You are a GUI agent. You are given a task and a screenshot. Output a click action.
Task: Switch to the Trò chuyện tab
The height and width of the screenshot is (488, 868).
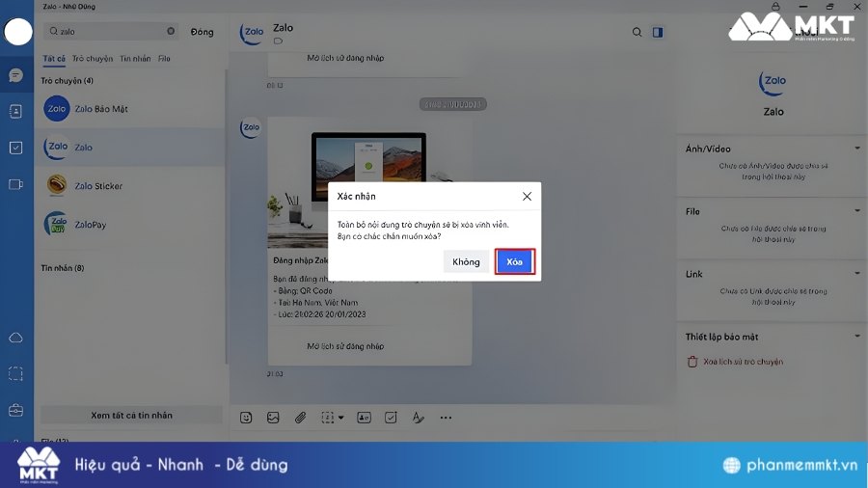[x=93, y=59]
